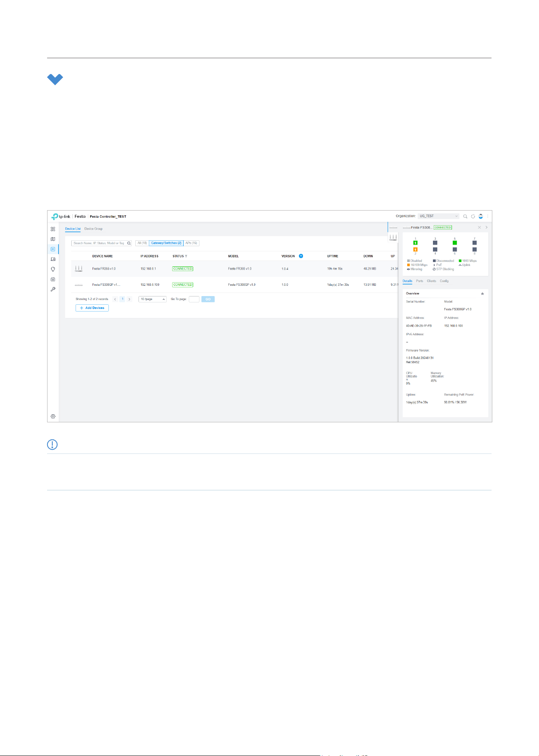Image resolution: width=539 pixels, height=756 pixels.
Task: Open the Ports tab in the device panel
Action: coord(419,281)
